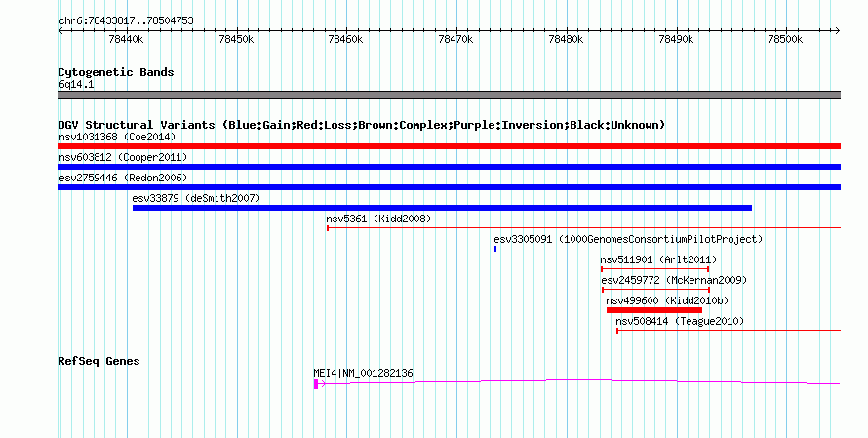Screen dimensions: 868x438
Task: Click the red esv2459772 McKernan2009 variant line
Action: click(x=656, y=290)
